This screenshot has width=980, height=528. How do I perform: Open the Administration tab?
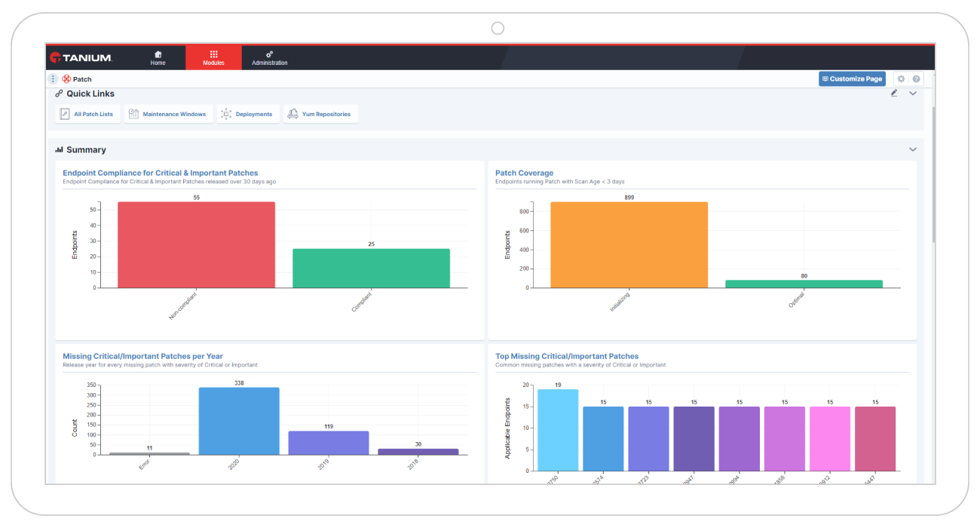[269, 58]
